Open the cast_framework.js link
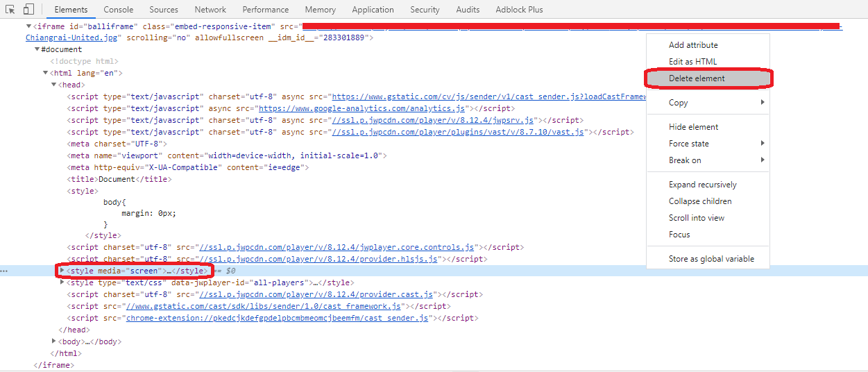 coord(264,306)
